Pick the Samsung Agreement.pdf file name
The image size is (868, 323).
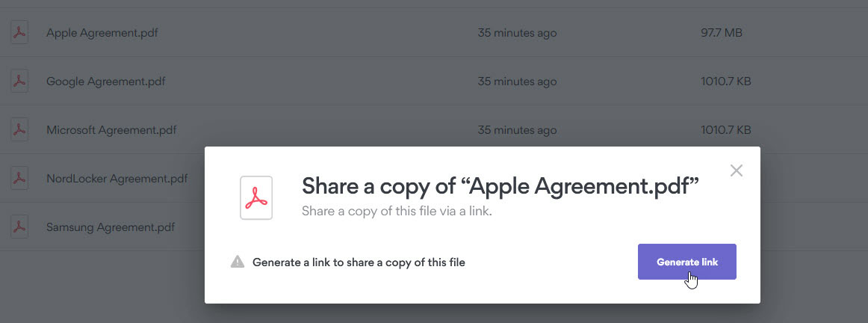pos(111,227)
